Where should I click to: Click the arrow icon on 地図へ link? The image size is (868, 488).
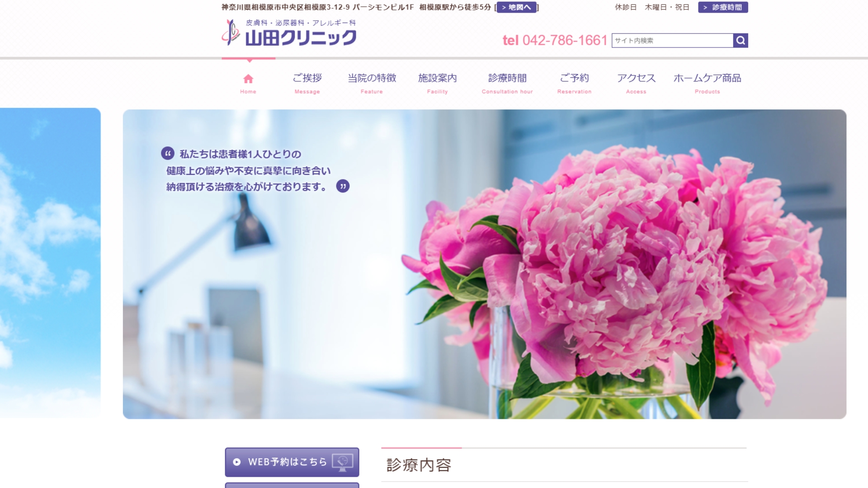tap(503, 7)
